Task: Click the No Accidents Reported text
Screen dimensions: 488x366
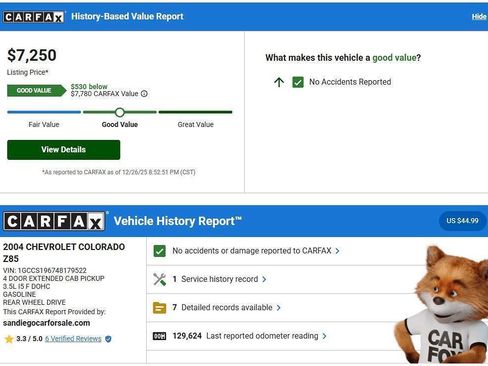Action: pos(350,82)
